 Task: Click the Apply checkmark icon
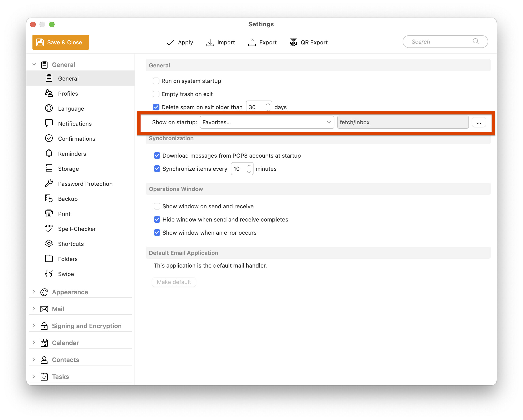[x=170, y=43]
